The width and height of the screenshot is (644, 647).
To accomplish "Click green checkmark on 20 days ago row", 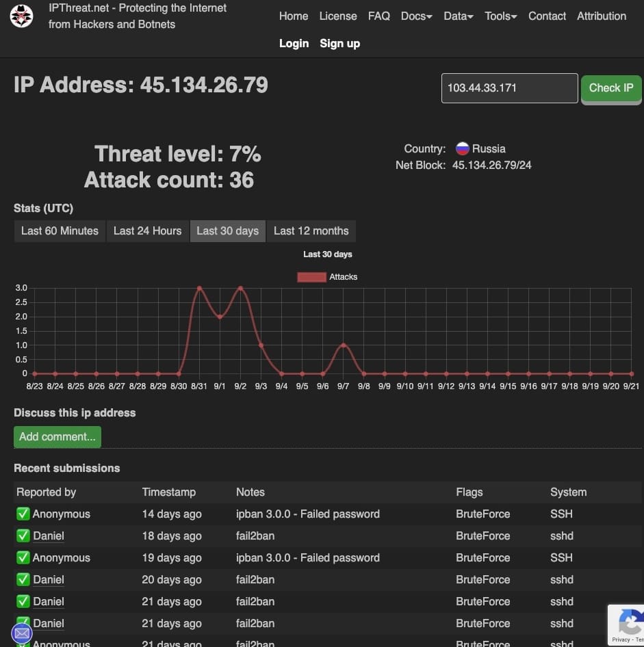I will [23, 580].
